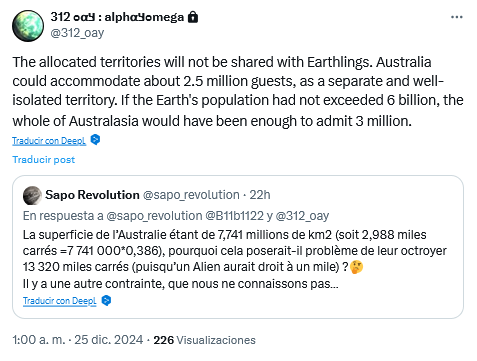The image size is (477, 361).
Task: Click the 226 Visualizaciones count
Action: 204,340
